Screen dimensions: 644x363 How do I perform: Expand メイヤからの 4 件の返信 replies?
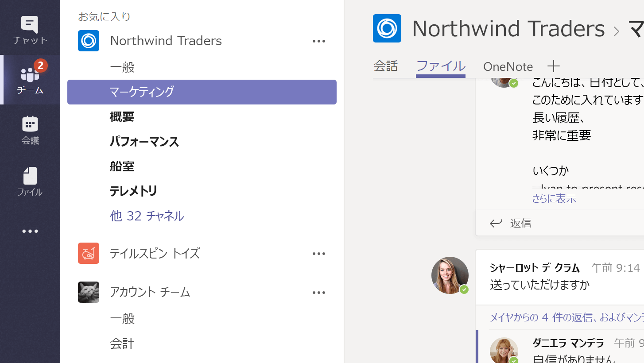click(566, 317)
